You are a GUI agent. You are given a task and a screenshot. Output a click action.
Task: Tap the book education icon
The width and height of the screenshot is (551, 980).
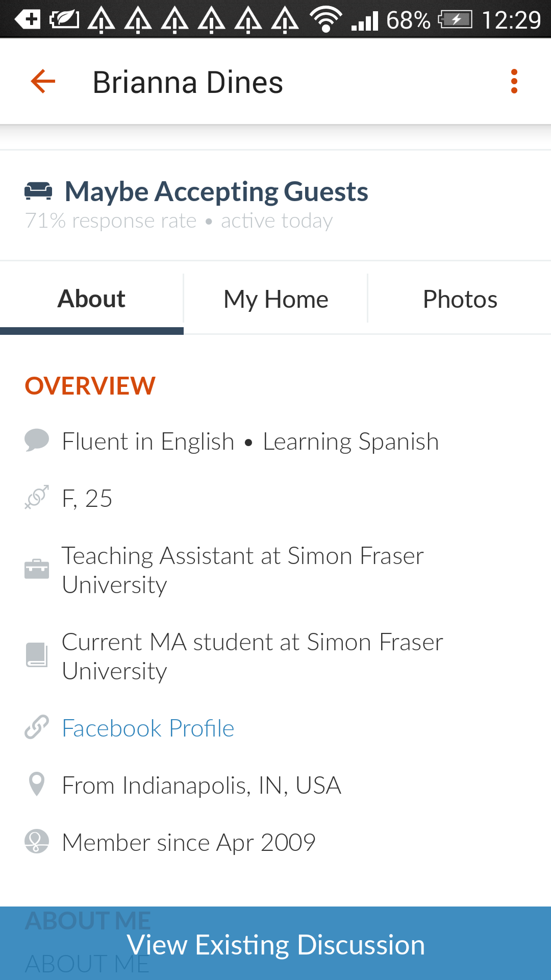click(x=37, y=655)
